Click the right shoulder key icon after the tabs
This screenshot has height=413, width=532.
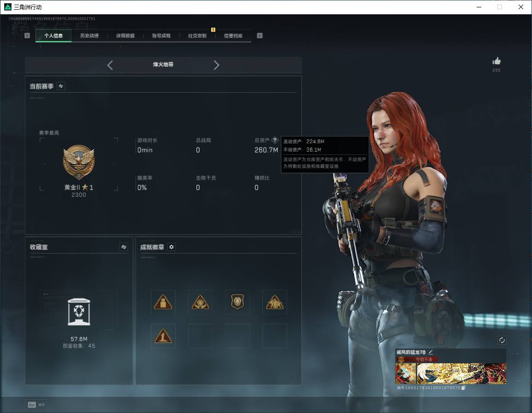tap(260, 35)
